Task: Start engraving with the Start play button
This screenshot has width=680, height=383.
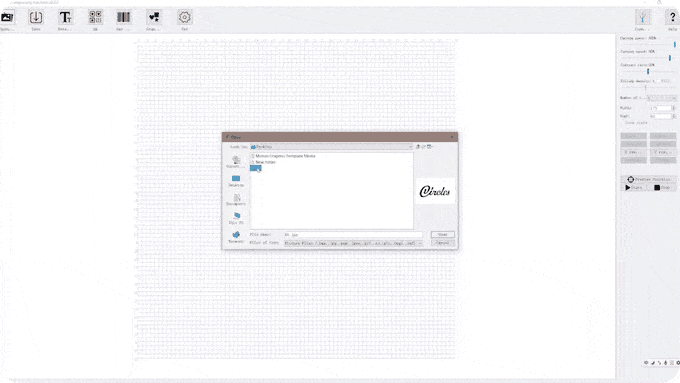Action: (634, 187)
